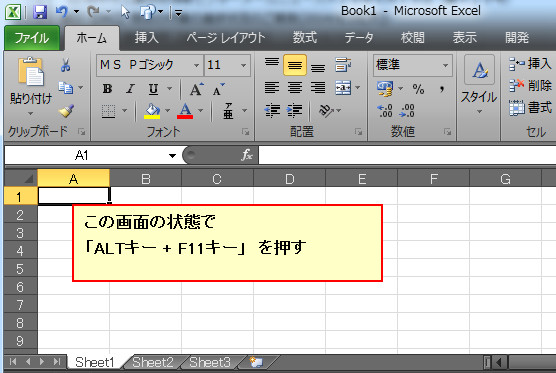Click the 削除 cells button
The image size is (556, 373).
point(530,85)
